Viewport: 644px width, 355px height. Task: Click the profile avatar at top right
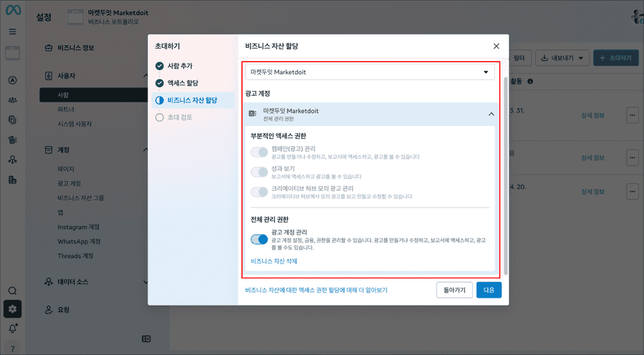pos(638,16)
